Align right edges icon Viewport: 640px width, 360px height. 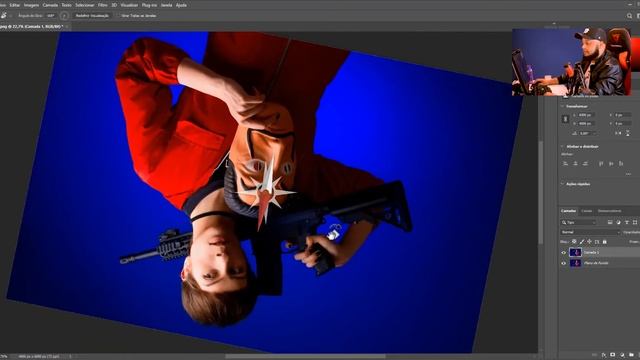click(585, 164)
